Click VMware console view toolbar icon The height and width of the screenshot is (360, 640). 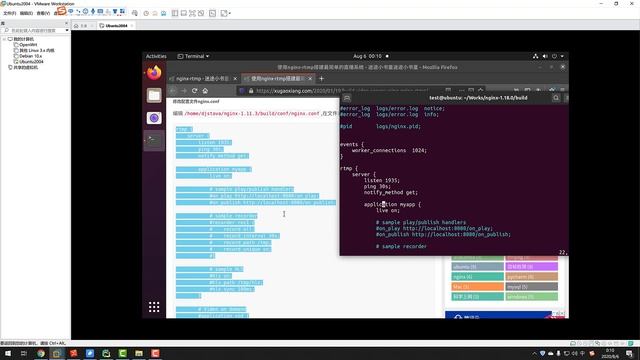click(213, 13)
